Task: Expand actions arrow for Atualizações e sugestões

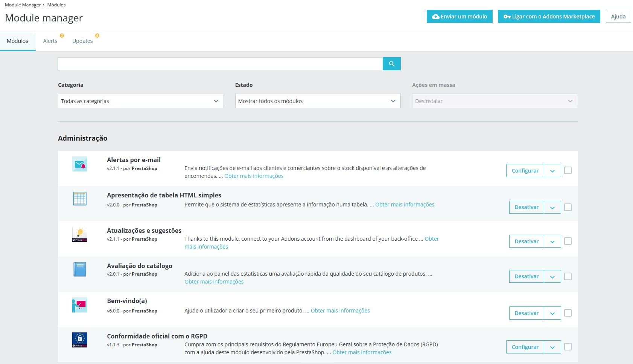Action: click(x=552, y=241)
